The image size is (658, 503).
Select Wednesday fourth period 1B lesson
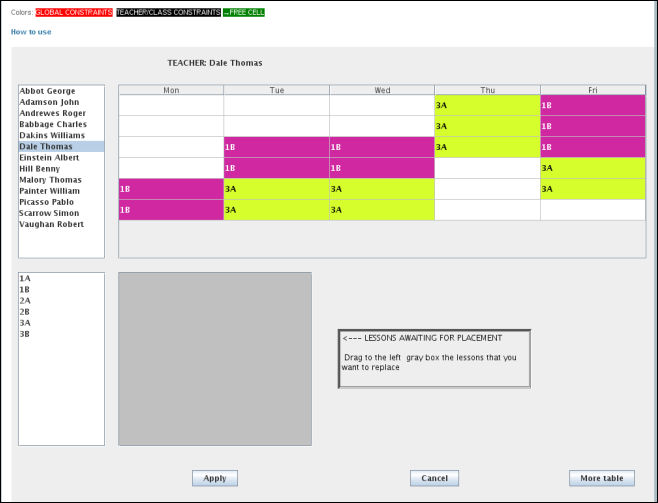click(382, 168)
